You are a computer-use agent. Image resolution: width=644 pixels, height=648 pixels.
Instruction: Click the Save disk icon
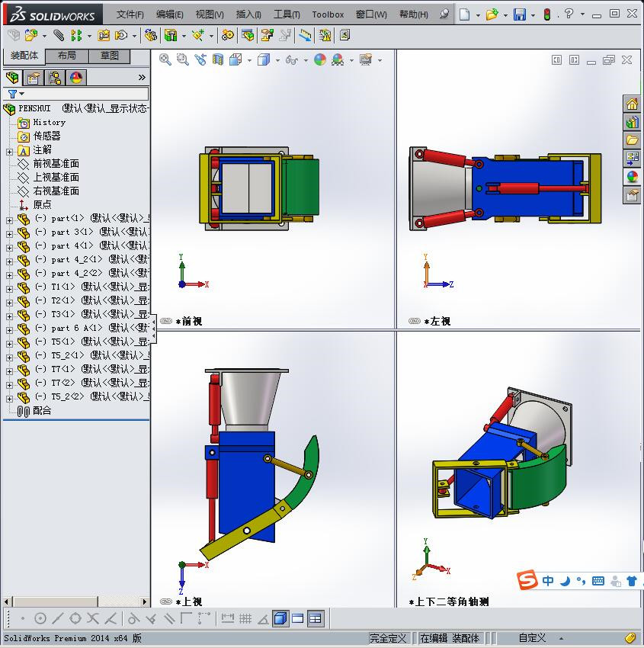tap(519, 15)
